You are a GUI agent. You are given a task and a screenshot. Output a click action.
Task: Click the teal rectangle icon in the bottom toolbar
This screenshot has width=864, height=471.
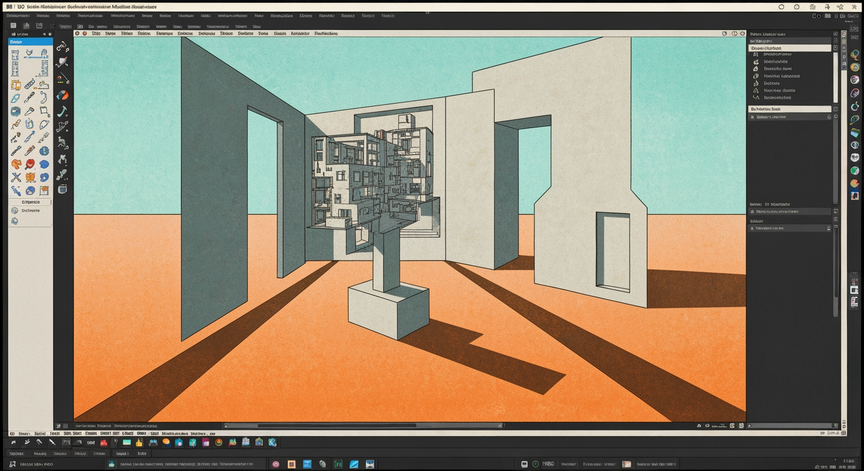pos(127,442)
